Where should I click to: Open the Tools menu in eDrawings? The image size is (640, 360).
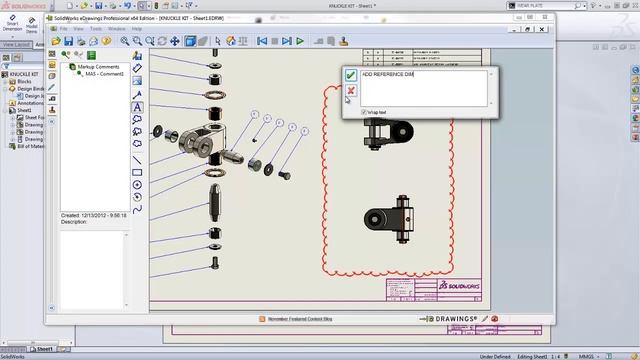coord(96,29)
